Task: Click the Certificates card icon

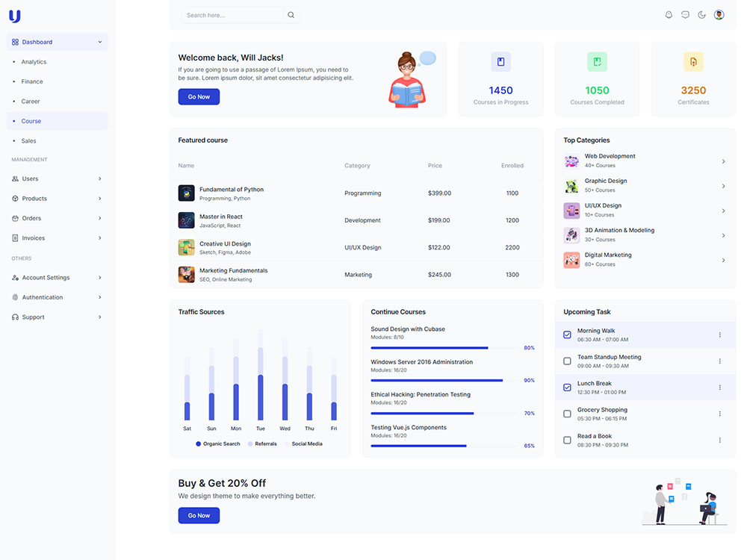Action: pyautogui.click(x=693, y=62)
